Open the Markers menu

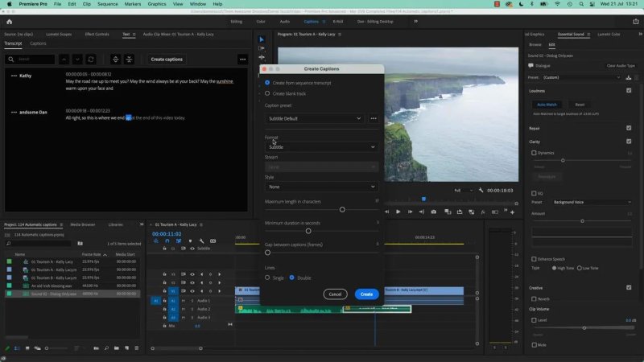[132, 4]
